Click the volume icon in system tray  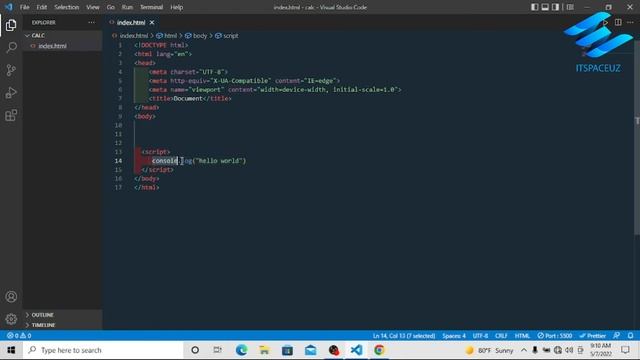click(569, 350)
